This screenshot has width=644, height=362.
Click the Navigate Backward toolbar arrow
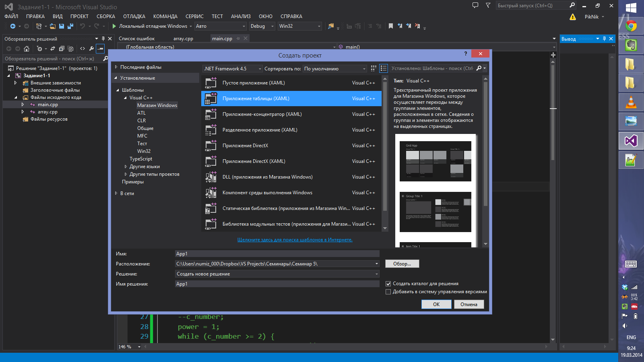click(13, 26)
